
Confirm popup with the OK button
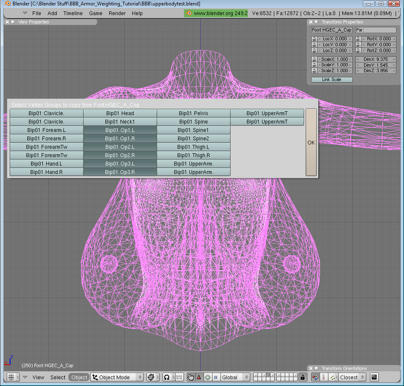(x=311, y=142)
